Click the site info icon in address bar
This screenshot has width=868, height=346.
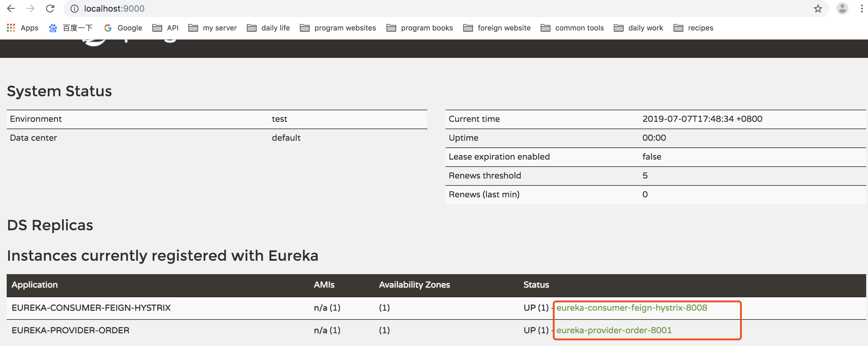pyautogui.click(x=74, y=9)
